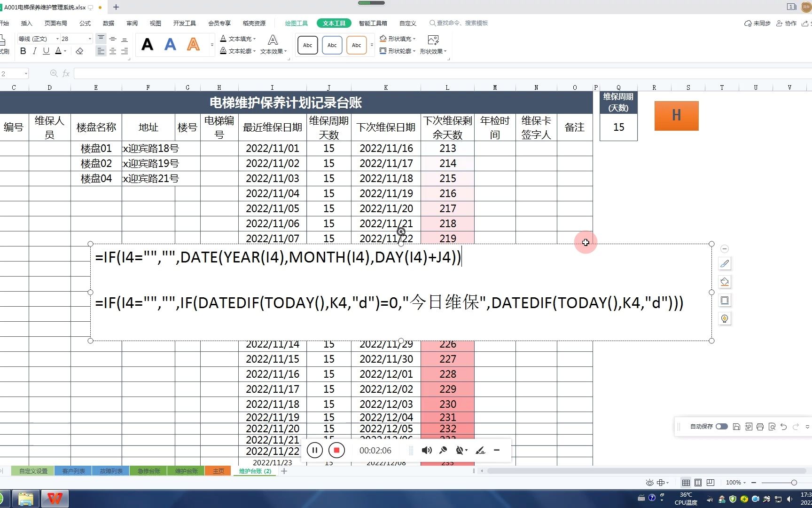Save file from floating quick toolbar
The height and width of the screenshot is (508, 812).
[x=736, y=427]
